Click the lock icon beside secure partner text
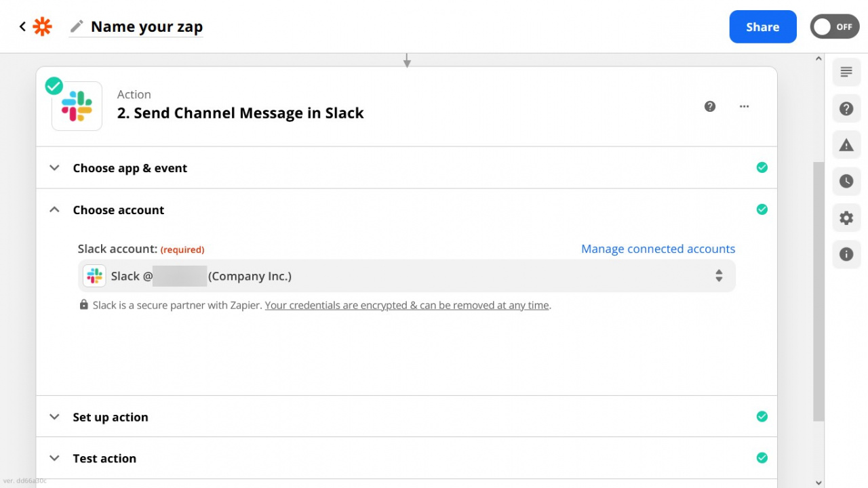Image resolution: width=868 pixels, height=488 pixels. [83, 305]
